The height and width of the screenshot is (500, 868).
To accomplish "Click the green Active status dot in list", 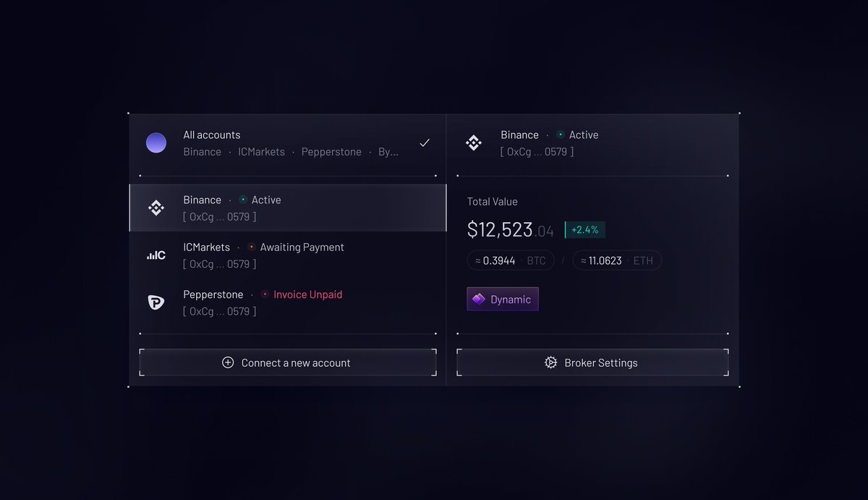I will (243, 200).
